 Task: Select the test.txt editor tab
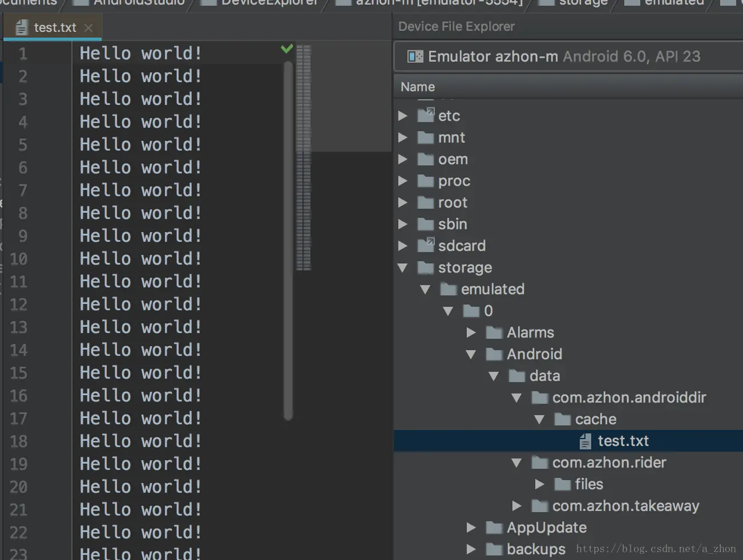pos(53,27)
